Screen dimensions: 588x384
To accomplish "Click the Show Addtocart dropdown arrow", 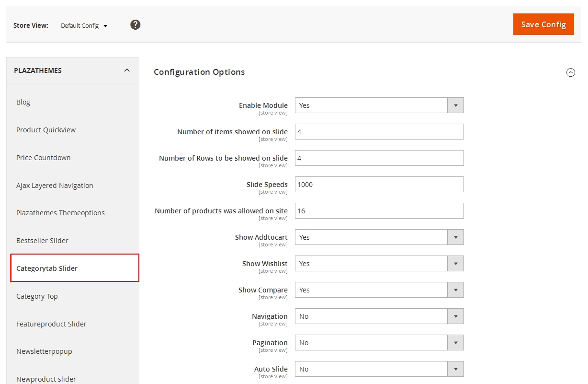I will (x=456, y=237).
